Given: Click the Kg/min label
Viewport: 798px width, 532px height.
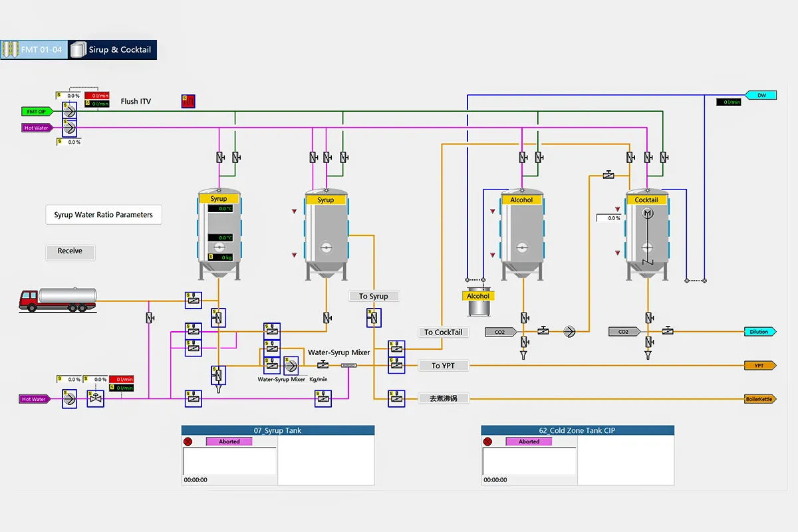Looking at the screenshot, I should 319,379.
